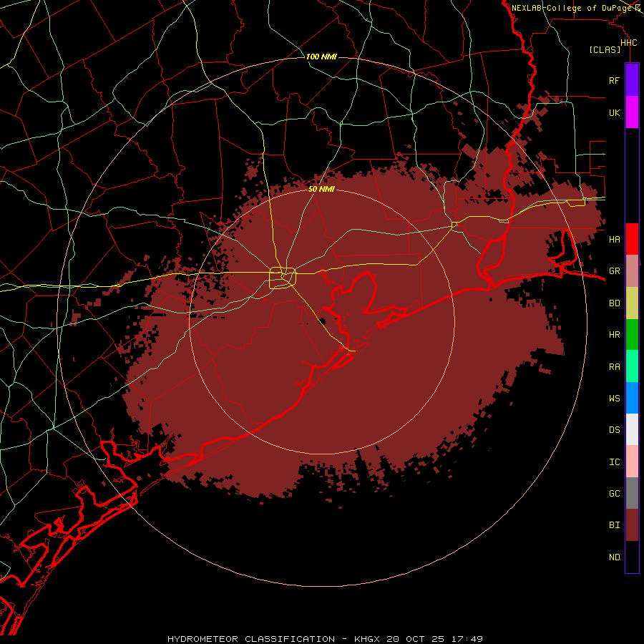The image size is (644, 644).
Task: Click the '100 NMI' range ring label
Action: point(321,57)
